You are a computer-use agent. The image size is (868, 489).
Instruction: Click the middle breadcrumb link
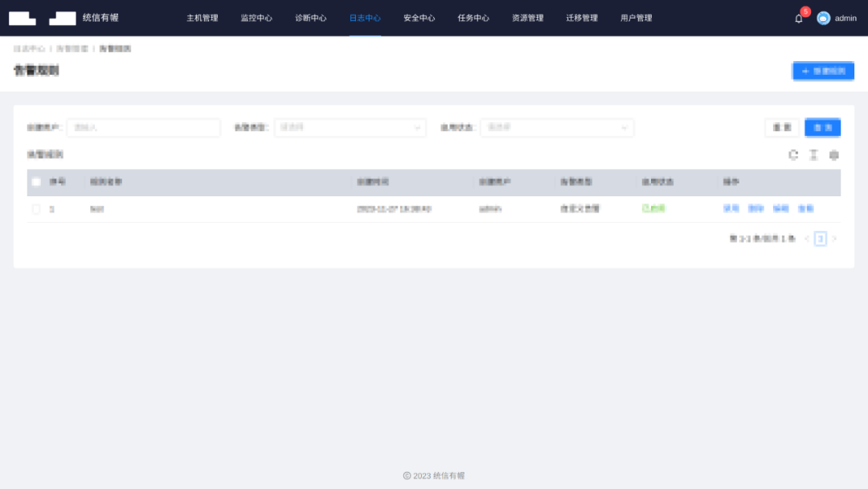point(72,49)
